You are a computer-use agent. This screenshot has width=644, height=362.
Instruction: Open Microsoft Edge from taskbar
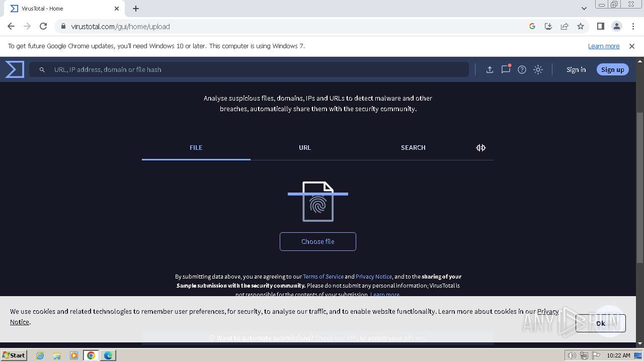click(x=108, y=355)
